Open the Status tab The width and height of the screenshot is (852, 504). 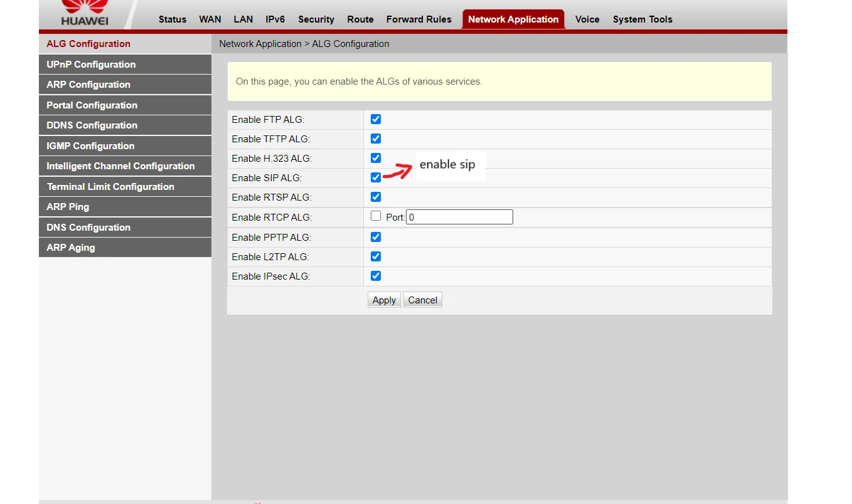tap(173, 19)
